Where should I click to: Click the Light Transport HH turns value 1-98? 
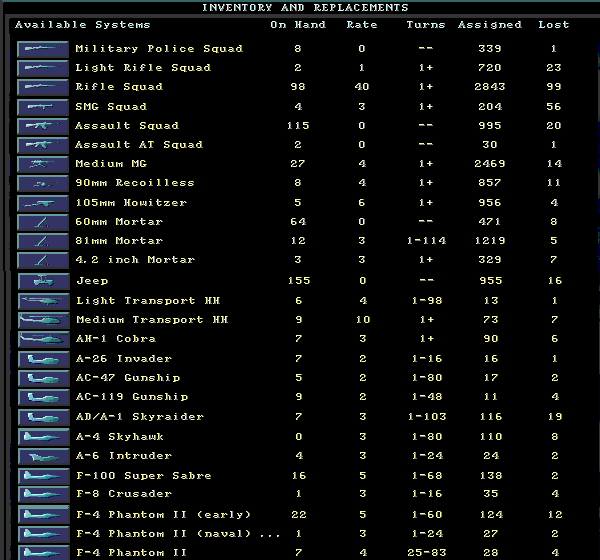[427, 301]
